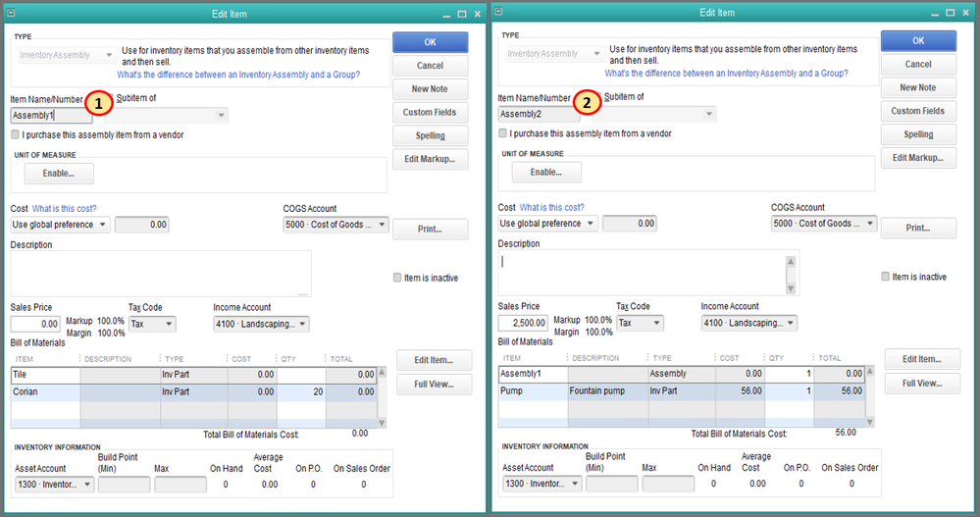Select the Corian row in Bill of Materials

pos(44,391)
